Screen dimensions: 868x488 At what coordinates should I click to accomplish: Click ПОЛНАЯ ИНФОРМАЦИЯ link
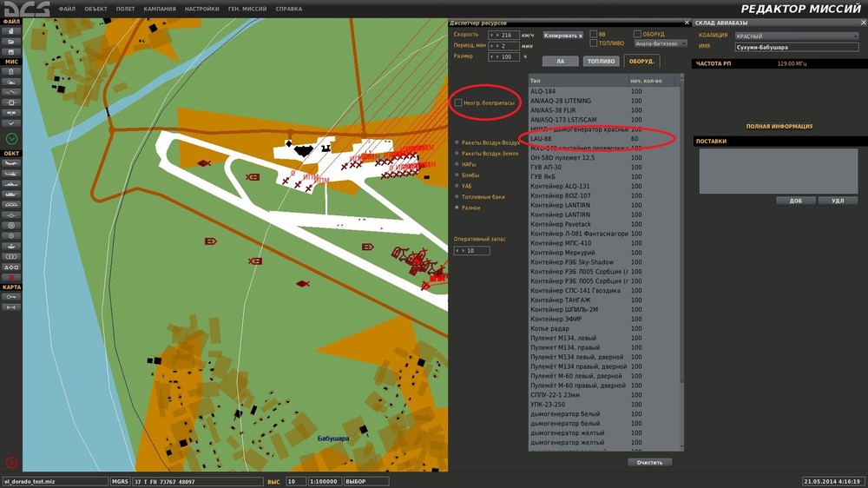[779, 126]
